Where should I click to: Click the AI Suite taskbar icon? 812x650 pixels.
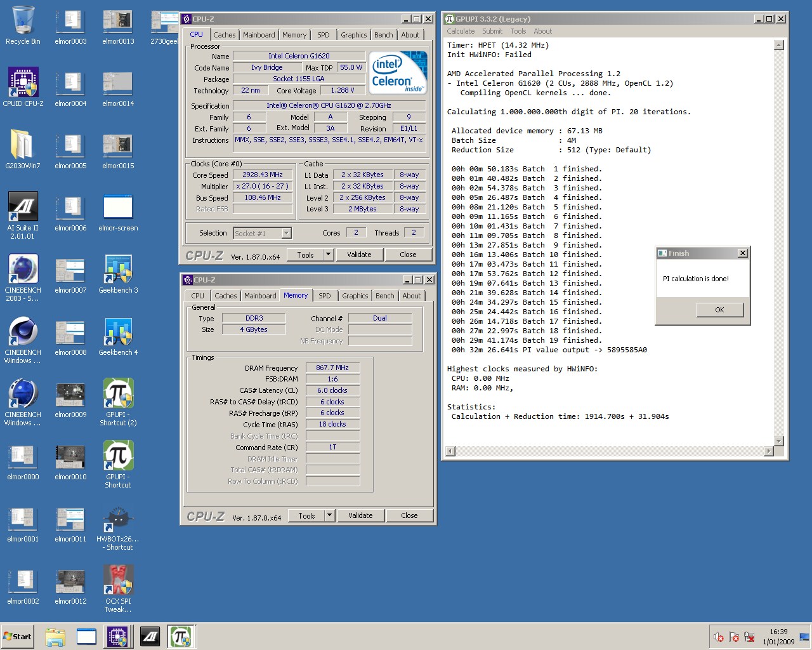(x=150, y=637)
